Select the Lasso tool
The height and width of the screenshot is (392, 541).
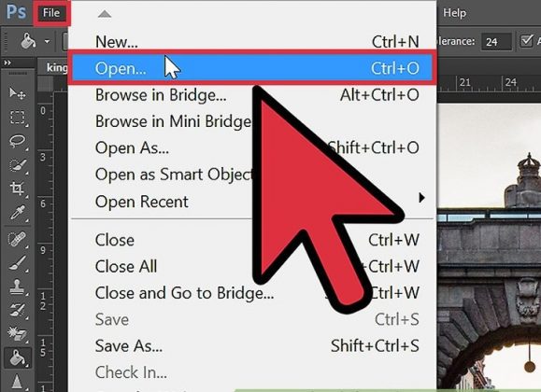tap(17, 141)
